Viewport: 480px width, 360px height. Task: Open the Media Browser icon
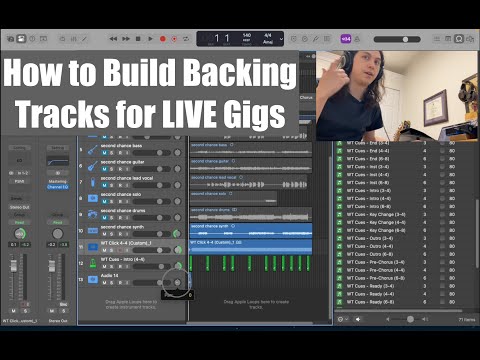click(x=470, y=39)
